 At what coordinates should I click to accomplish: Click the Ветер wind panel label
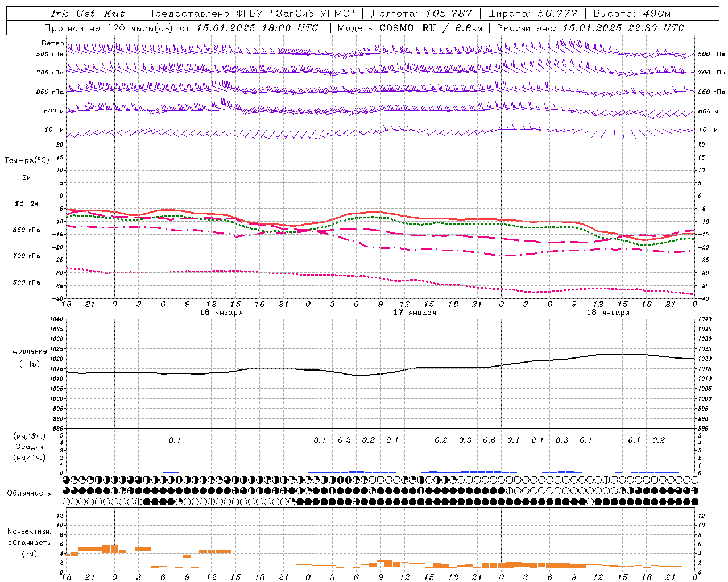[x=52, y=43]
